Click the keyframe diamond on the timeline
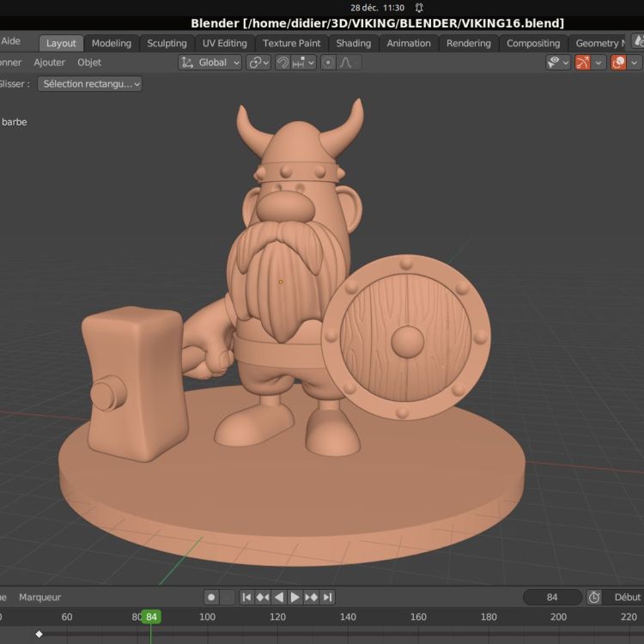644x644 pixels. point(39,635)
